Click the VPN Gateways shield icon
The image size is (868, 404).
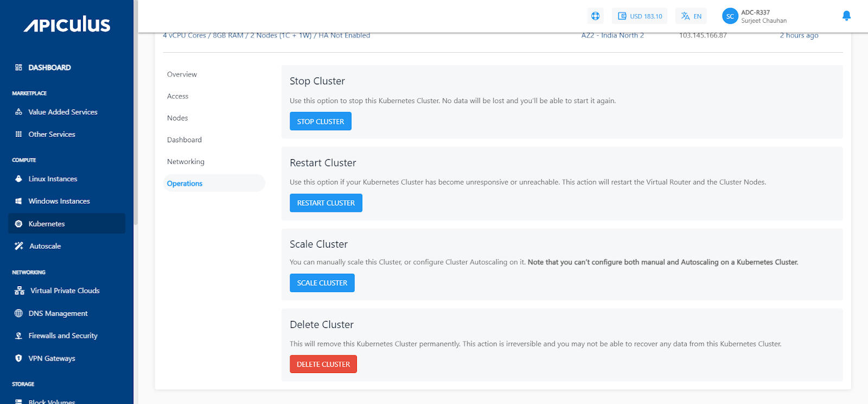coord(18,358)
